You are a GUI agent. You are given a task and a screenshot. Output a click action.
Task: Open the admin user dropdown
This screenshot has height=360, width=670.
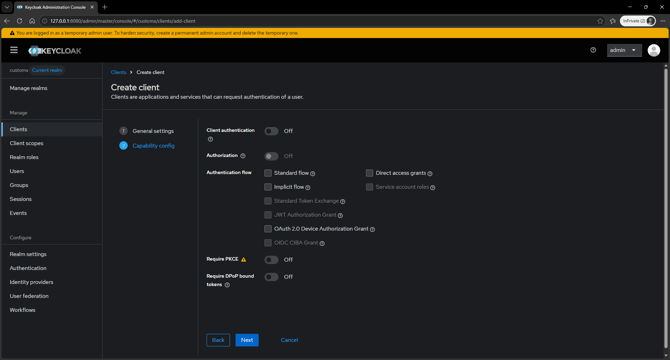point(624,50)
